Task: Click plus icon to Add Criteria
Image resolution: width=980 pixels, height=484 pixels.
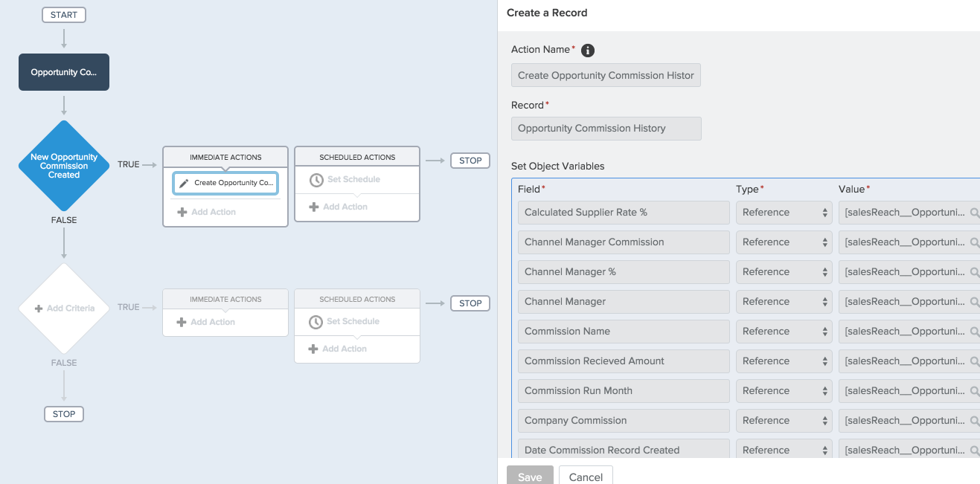Action: click(39, 309)
